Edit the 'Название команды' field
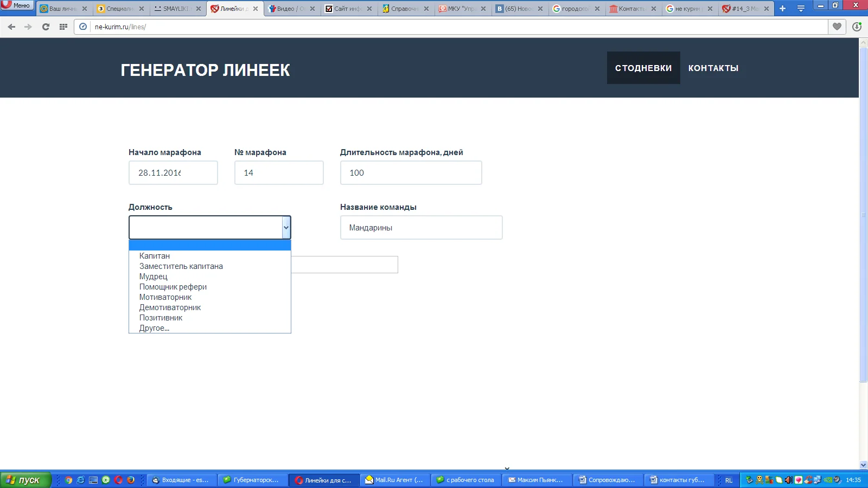Viewport: 868px width, 488px height. (x=421, y=228)
